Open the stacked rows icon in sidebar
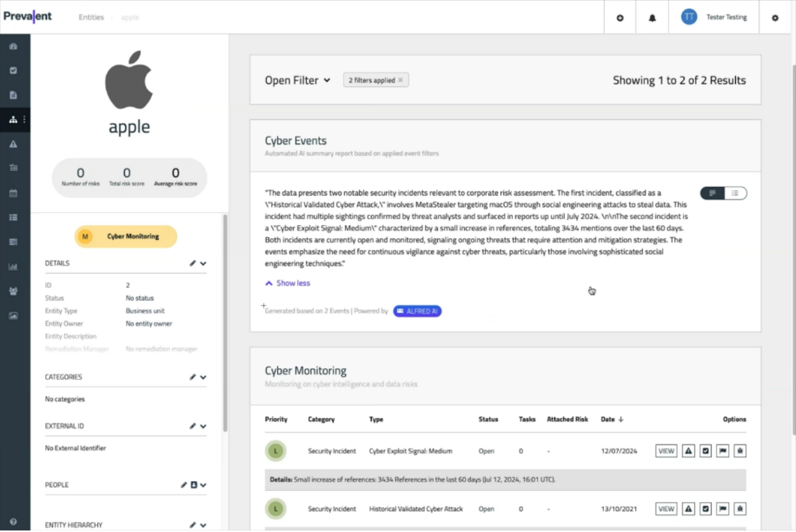 point(13,242)
